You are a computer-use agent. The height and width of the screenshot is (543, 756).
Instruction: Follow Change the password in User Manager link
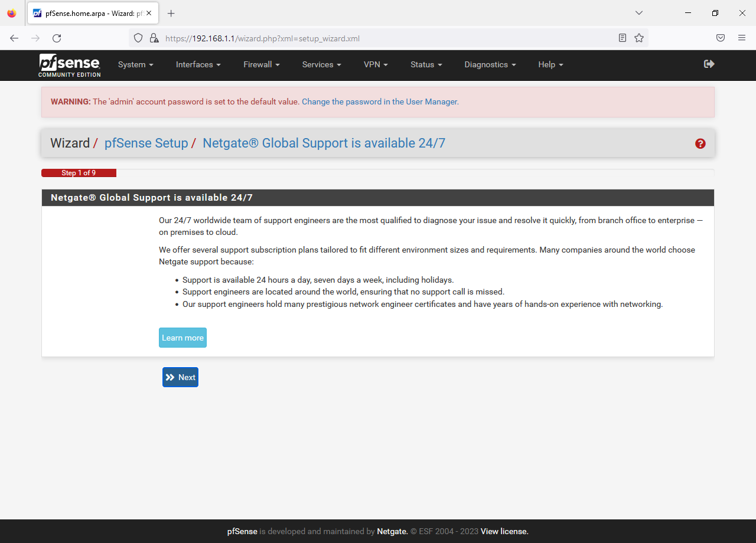[x=380, y=102]
